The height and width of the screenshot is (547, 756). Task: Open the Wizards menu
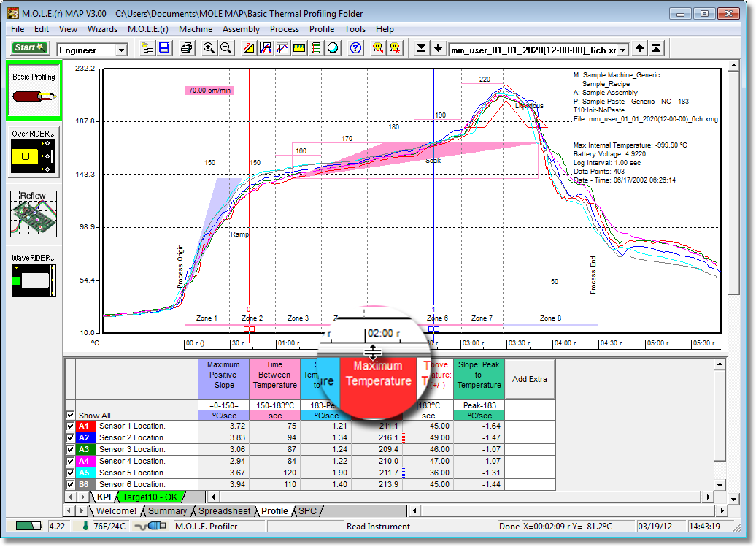click(102, 29)
